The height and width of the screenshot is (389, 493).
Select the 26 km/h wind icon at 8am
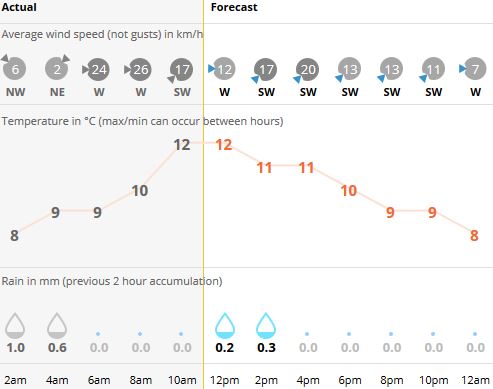pos(140,69)
